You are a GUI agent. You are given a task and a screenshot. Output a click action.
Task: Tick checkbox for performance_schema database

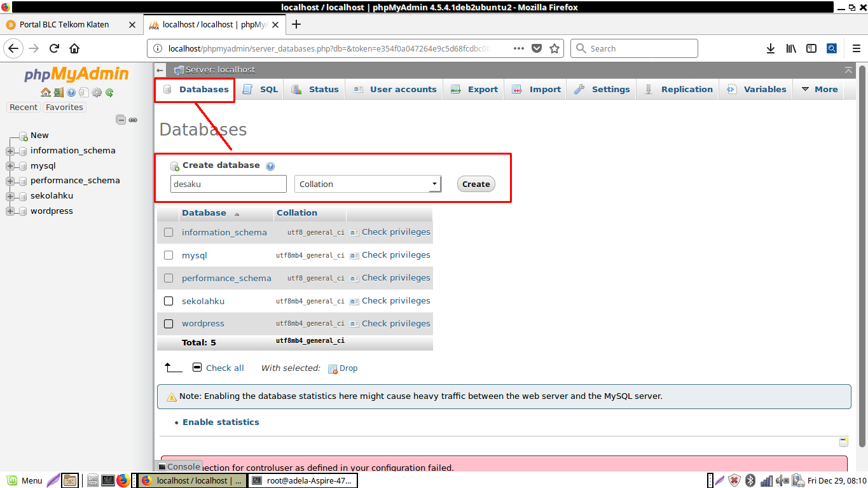click(x=169, y=278)
